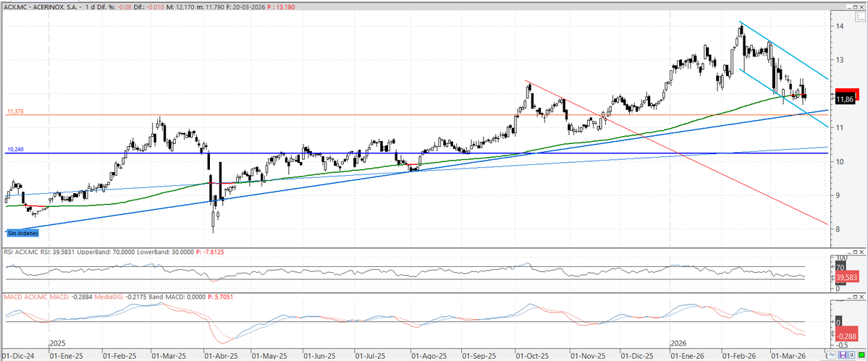Click the price scale mode icon beside 14
This screenshot has height=361, width=868.
click(860, 17)
